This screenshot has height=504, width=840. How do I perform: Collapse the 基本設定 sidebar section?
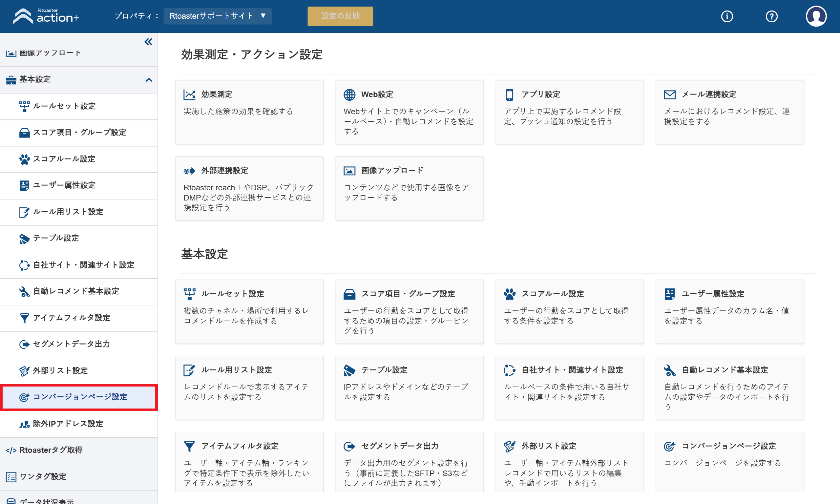(x=149, y=80)
